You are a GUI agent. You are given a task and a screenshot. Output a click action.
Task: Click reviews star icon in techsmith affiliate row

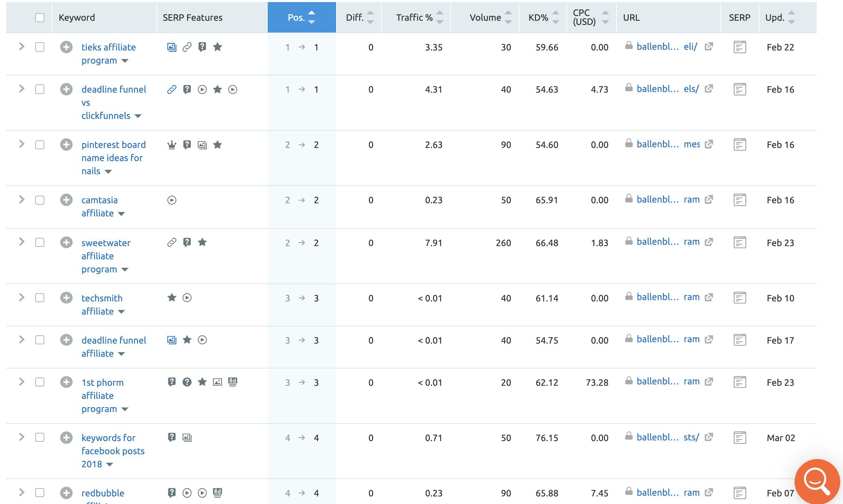point(172,297)
